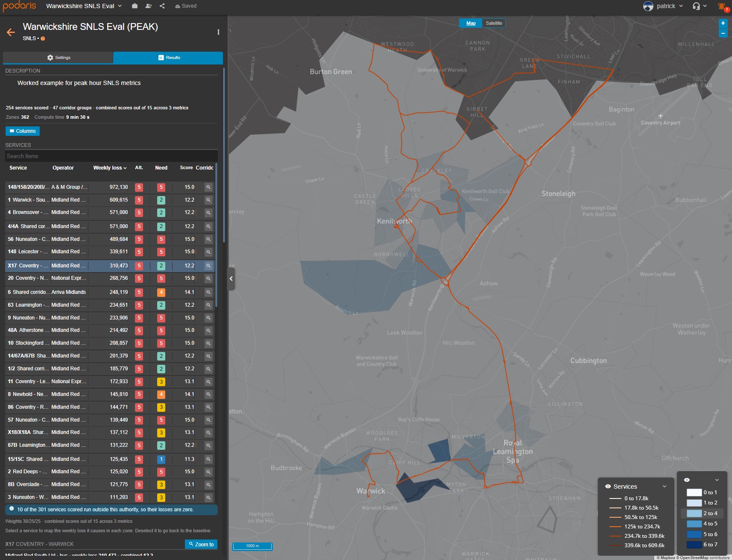Click the 6 to 7 dark blue swatch
This screenshot has height=560, width=732.
pyautogui.click(x=694, y=545)
